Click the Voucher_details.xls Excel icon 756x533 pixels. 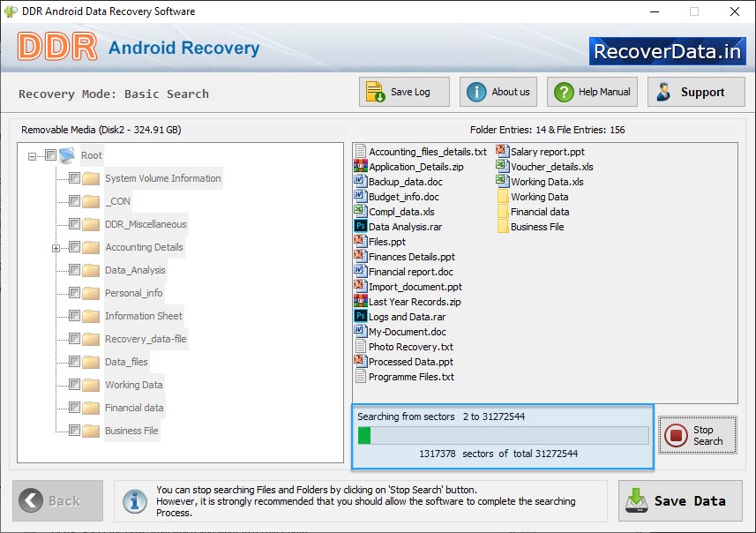[503, 167]
